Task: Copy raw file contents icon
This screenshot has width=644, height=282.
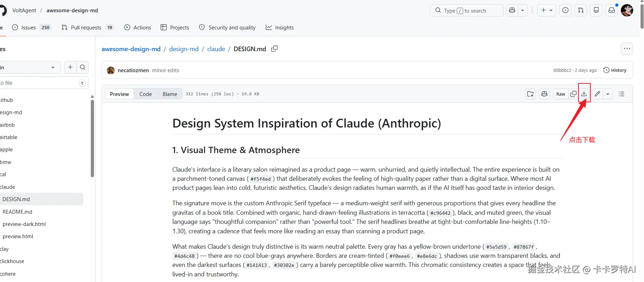Action: (574, 94)
